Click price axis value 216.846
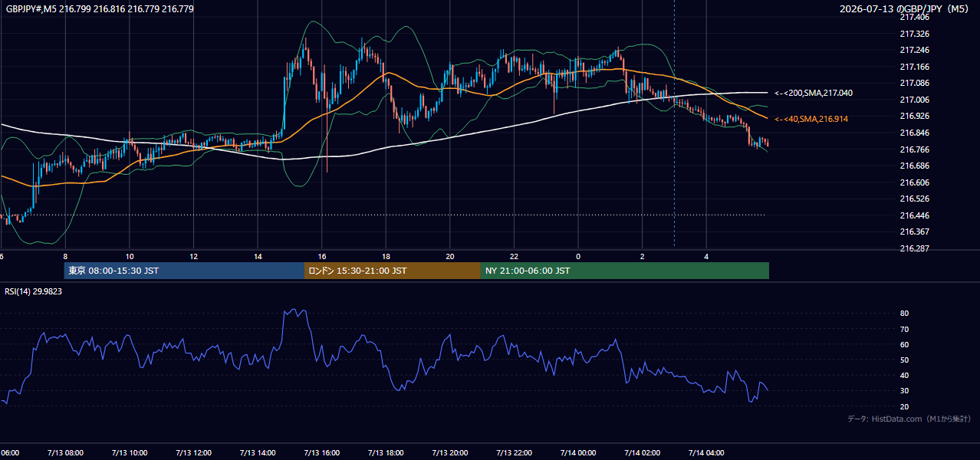Image resolution: width=980 pixels, height=460 pixels. click(x=914, y=133)
